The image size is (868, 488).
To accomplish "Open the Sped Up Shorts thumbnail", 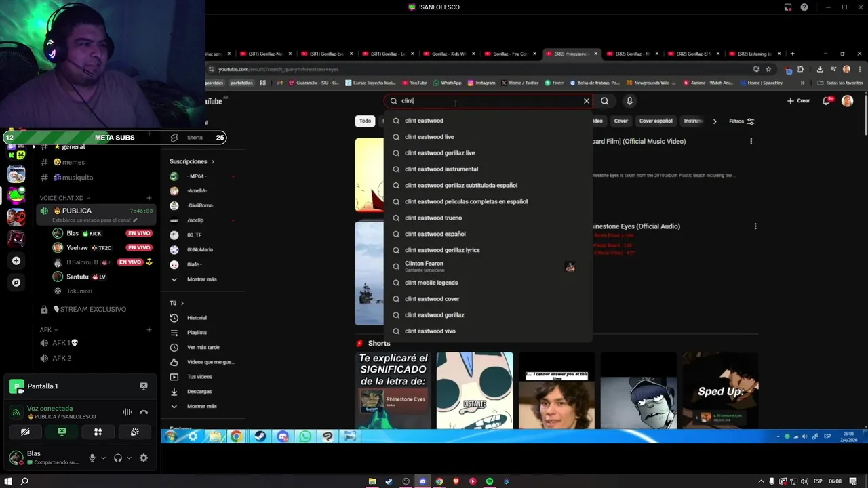I will click(x=720, y=390).
